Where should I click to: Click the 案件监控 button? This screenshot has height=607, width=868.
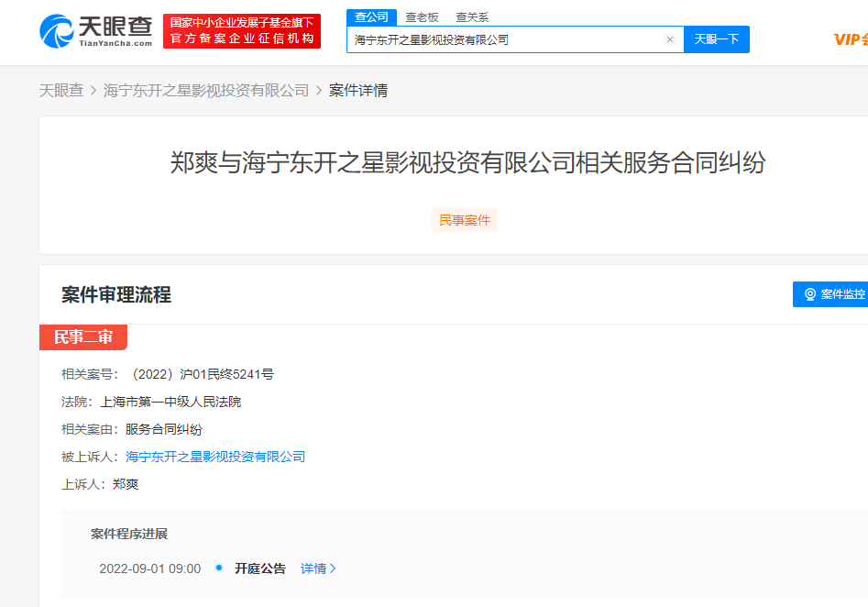[830, 294]
